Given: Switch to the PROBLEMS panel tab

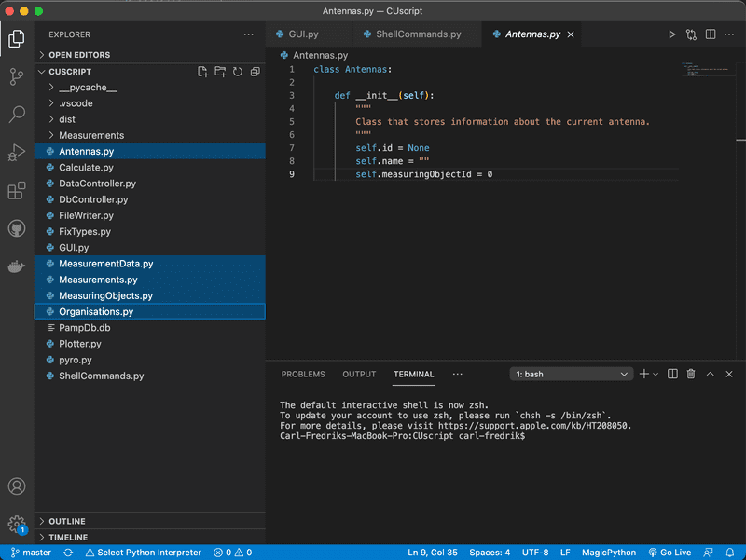Looking at the screenshot, I should tap(303, 374).
